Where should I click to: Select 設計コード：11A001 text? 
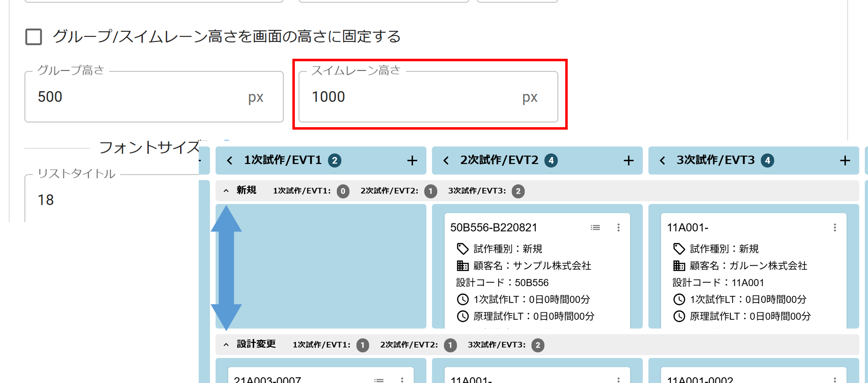coord(718,282)
